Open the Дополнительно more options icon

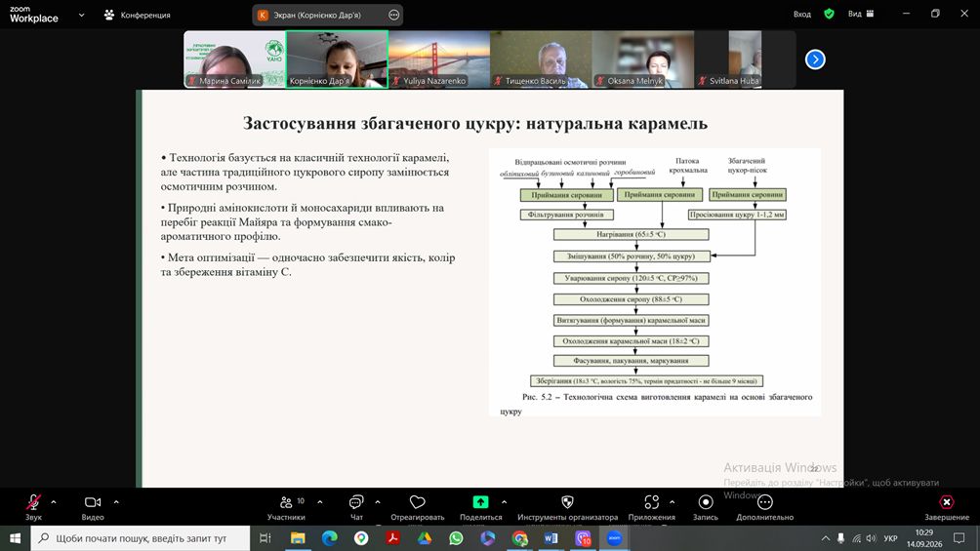764,502
